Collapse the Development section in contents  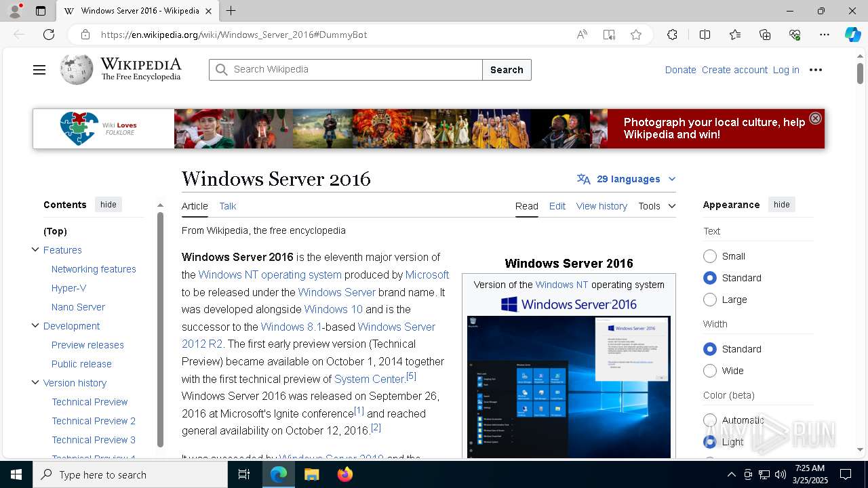coord(35,325)
